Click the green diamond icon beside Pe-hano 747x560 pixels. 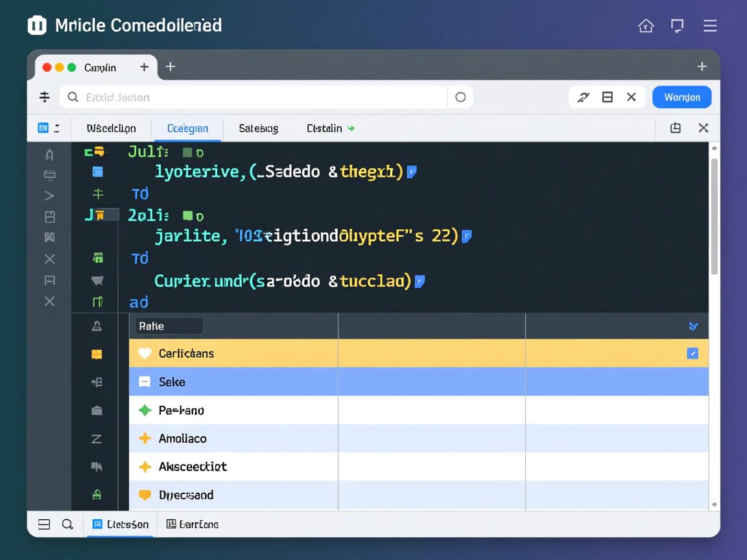pos(145,410)
